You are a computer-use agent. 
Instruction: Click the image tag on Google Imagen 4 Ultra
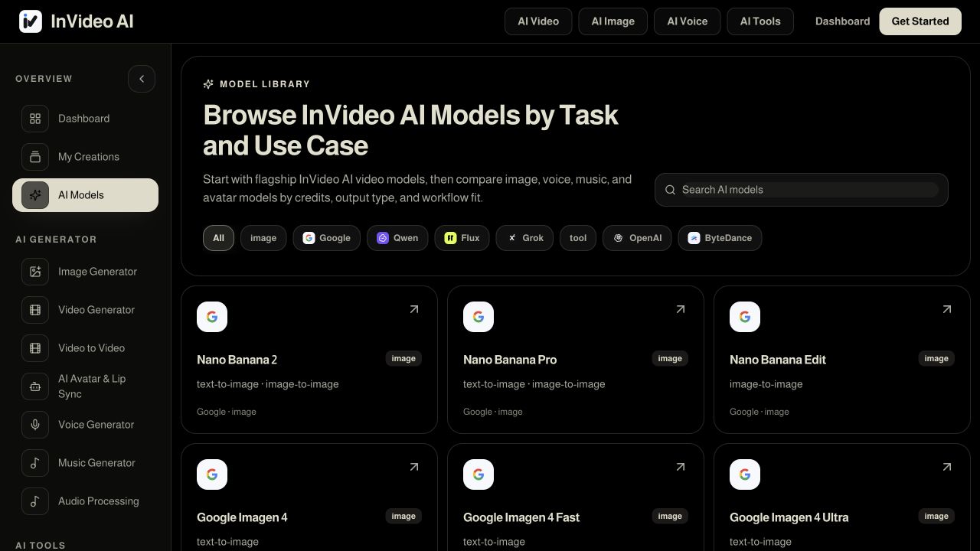coord(936,516)
